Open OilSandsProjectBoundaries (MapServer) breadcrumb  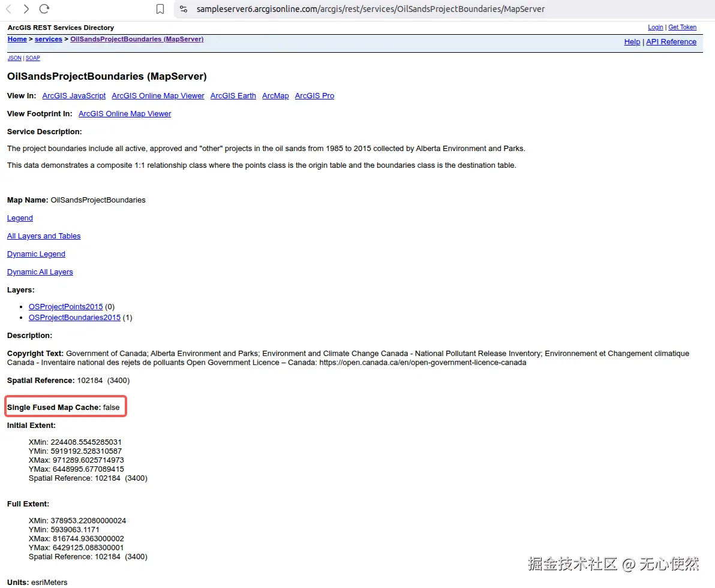(137, 39)
